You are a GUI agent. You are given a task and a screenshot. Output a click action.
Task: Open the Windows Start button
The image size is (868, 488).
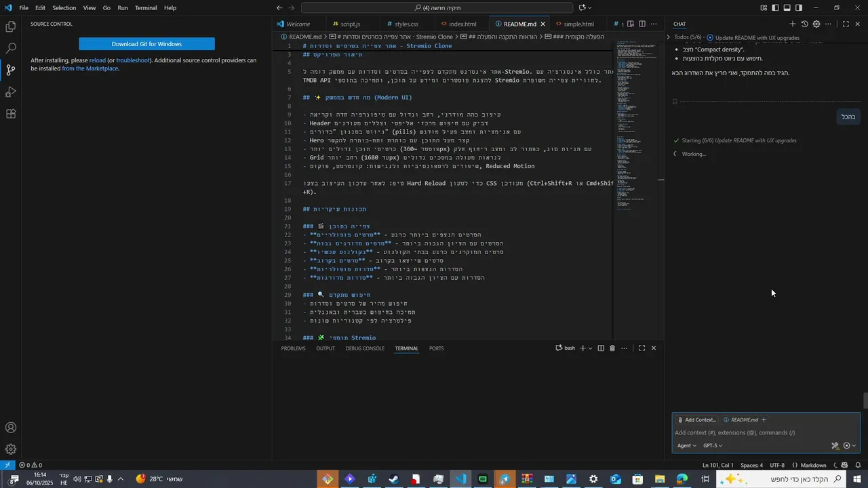coord(858,479)
